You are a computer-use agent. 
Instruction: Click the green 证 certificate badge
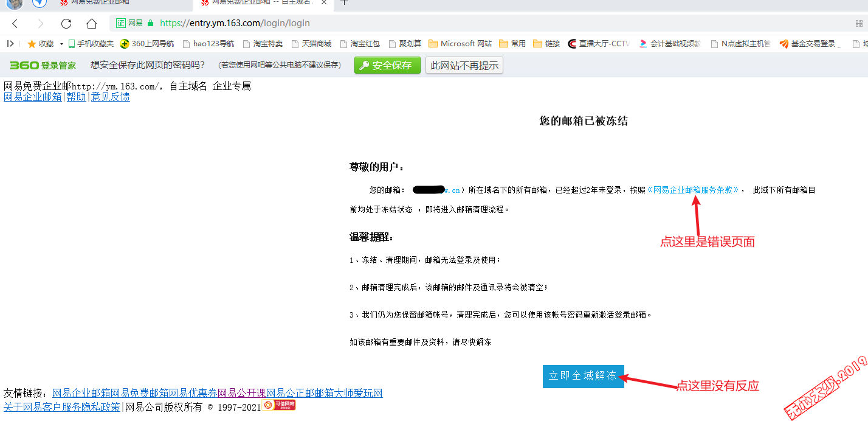tap(121, 23)
